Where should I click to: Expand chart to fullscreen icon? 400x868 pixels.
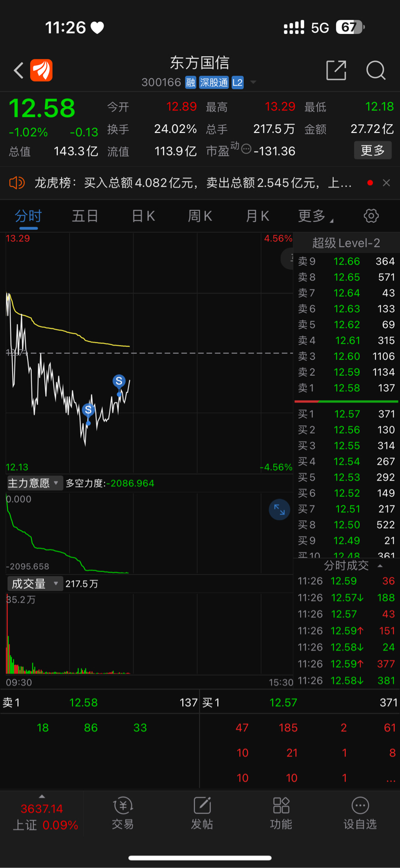(279, 510)
